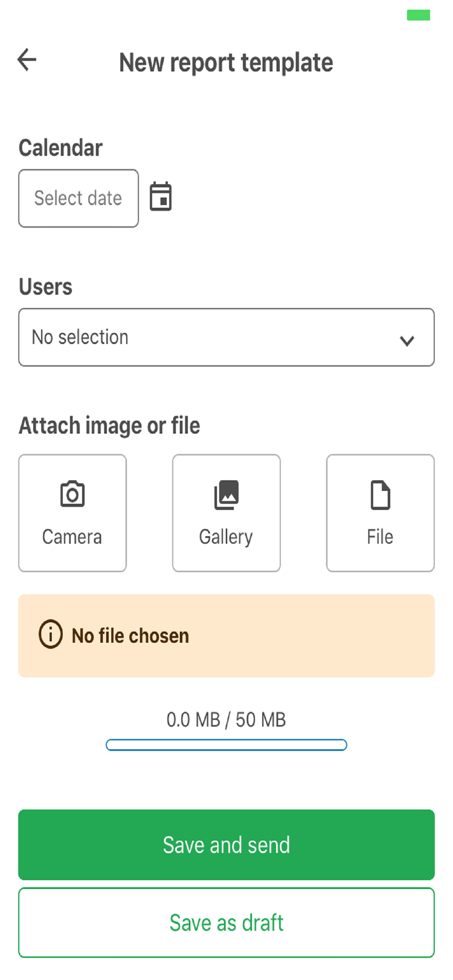Choose the Camera attachment option
This screenshot has width=453, height=980.
[x=72, y=513]
